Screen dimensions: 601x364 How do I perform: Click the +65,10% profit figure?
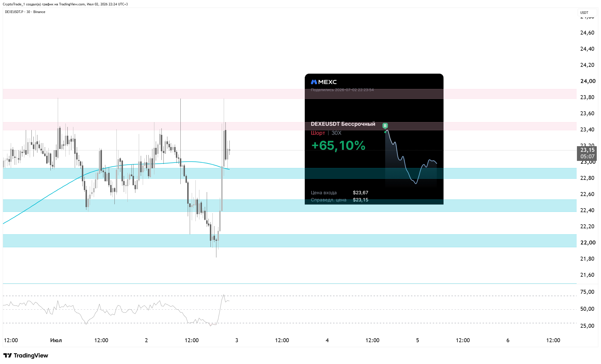(x=338, y=145)
